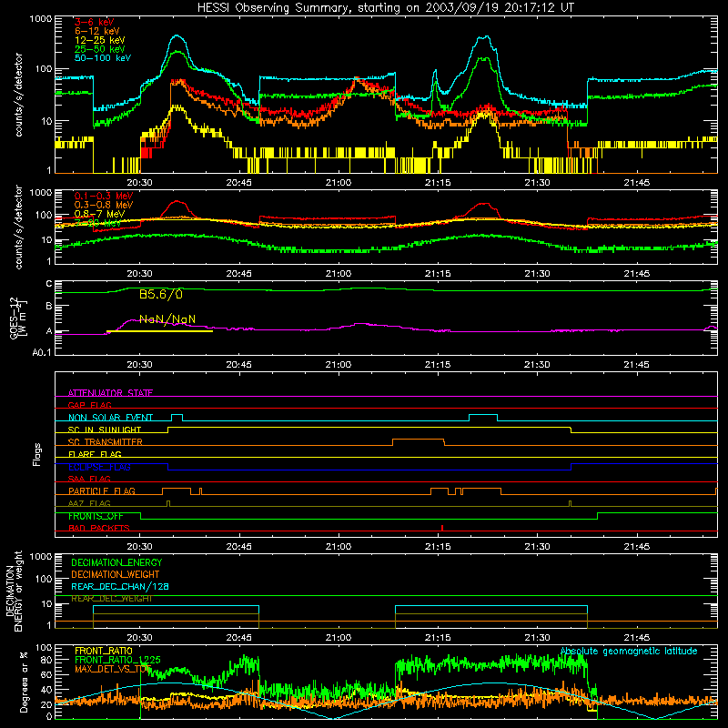Click the A0.1 tick label on GOES axis
The image size is (728, 728).
42,353
